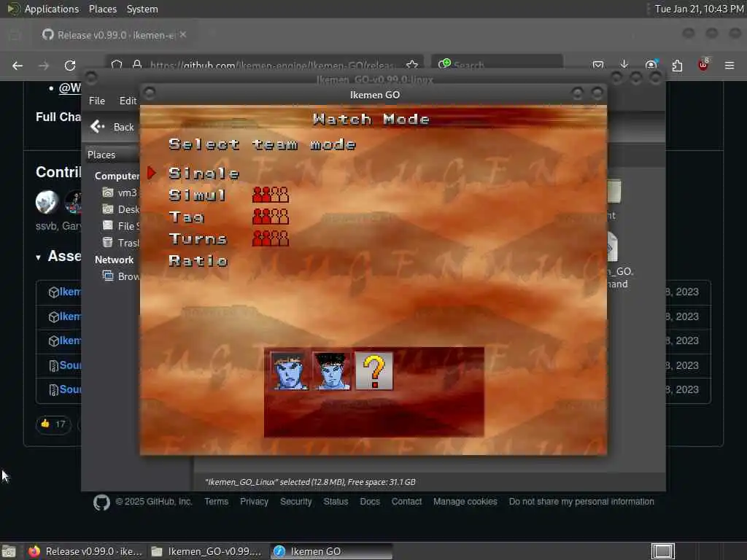Collapse the Assets section triangle

coord(38,257)
